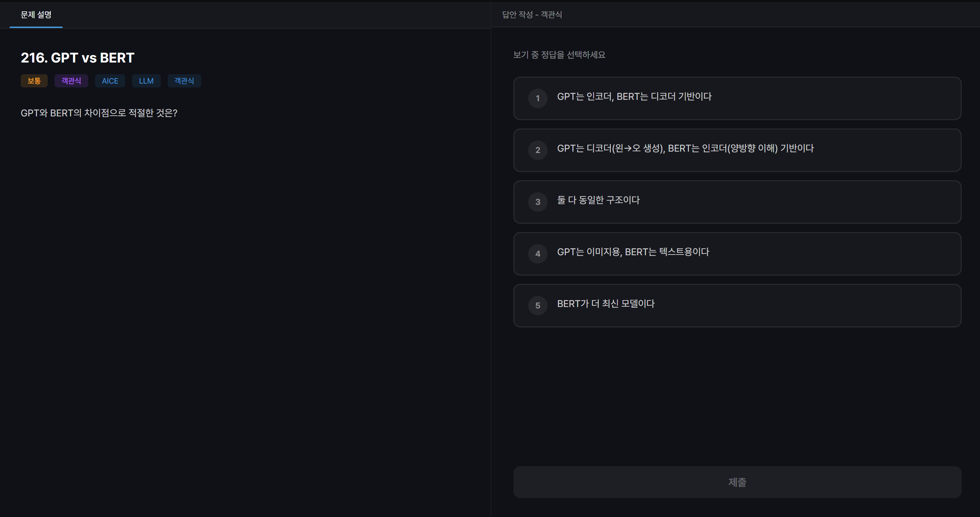
Task: Click the circular number badge on option 2
Action: click(538, 150)
